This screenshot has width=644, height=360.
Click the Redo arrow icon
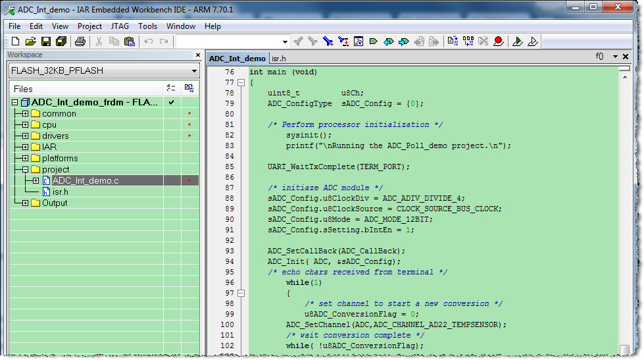coord(164,41)
